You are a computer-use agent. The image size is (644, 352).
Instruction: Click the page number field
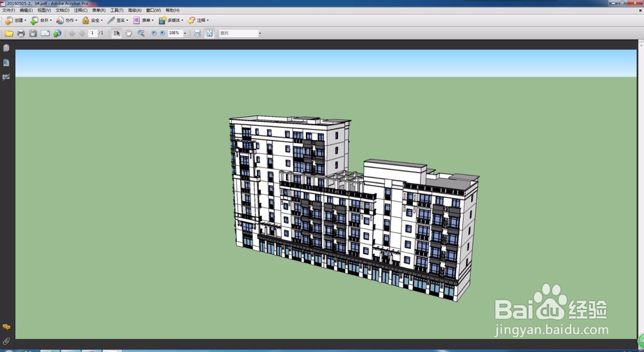tap(92, 33)
